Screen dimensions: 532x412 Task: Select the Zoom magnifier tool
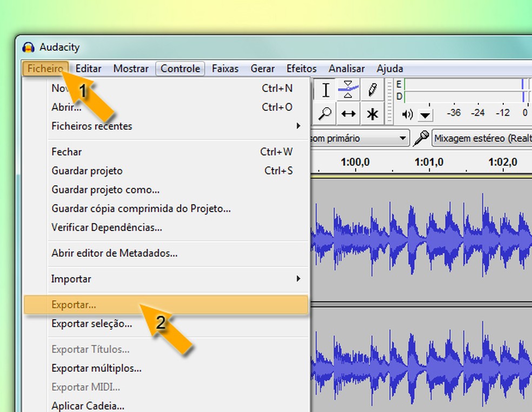[325, 114]
